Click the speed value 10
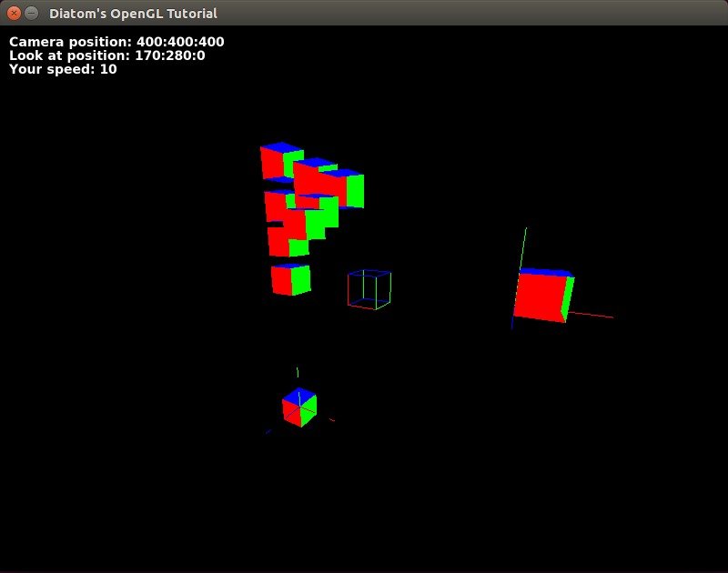 (107, 69)
